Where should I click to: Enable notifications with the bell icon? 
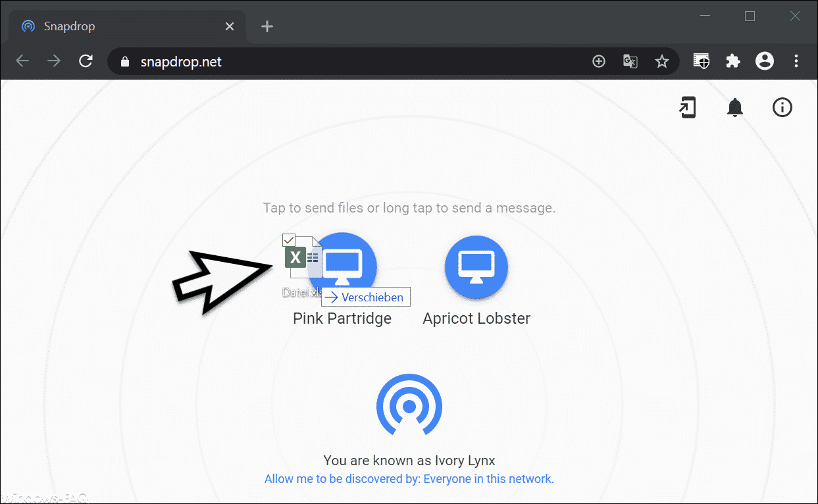[735, 107]
